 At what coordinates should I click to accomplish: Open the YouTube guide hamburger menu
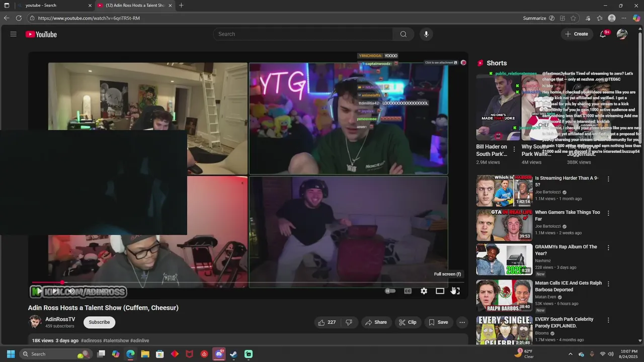[x=14, y=34]
